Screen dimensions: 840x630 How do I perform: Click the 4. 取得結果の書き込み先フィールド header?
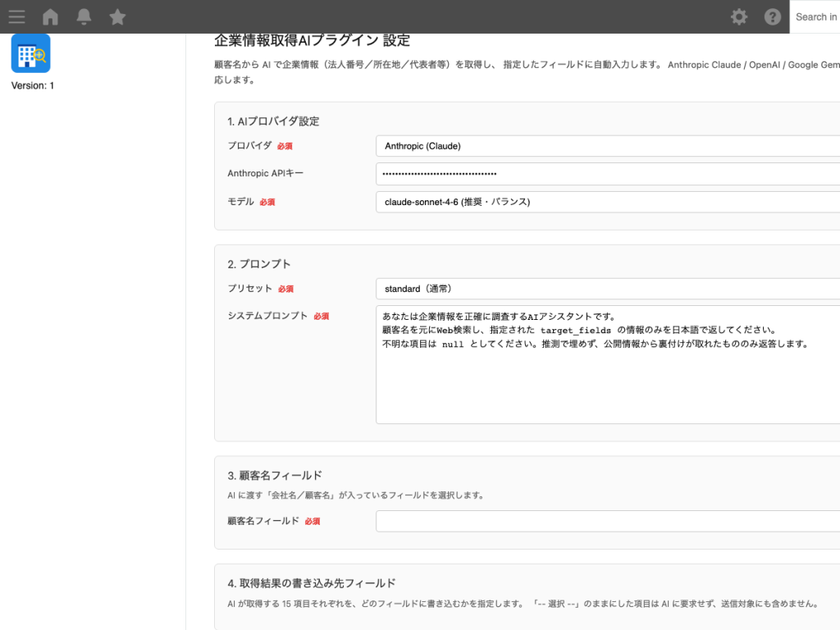(x=313, y=581)
